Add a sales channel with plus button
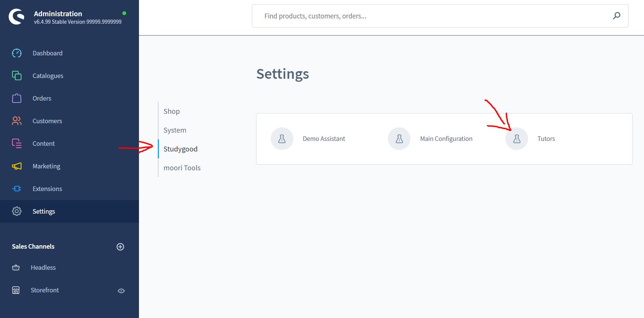This screenshot has width=644, height=318. [x=121, y=247]
